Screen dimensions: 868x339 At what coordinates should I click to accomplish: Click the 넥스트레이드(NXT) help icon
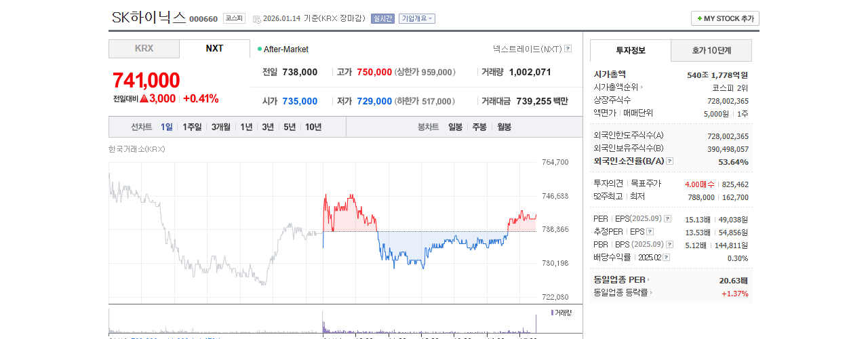[x=568, y=49]
